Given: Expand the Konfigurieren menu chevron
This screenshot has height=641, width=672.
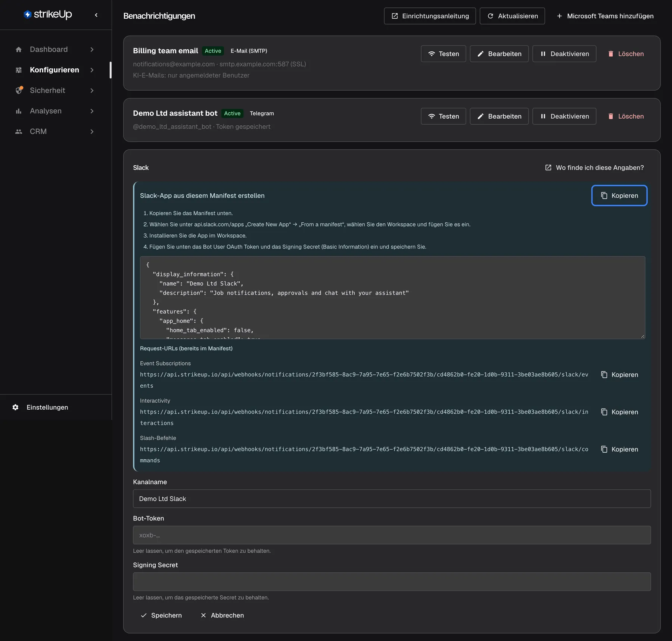Looking at the screenshot, I should point(92,70).
